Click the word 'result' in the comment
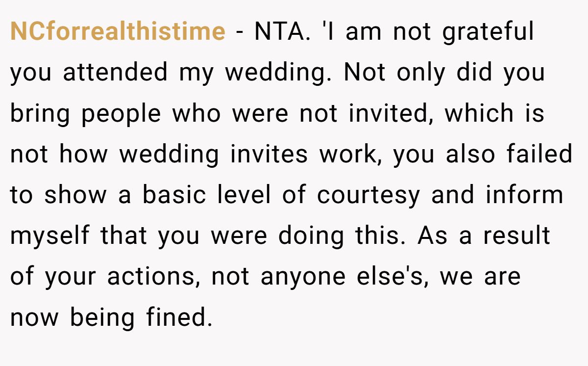Screen dimensions: 588x366 [517, 236]
